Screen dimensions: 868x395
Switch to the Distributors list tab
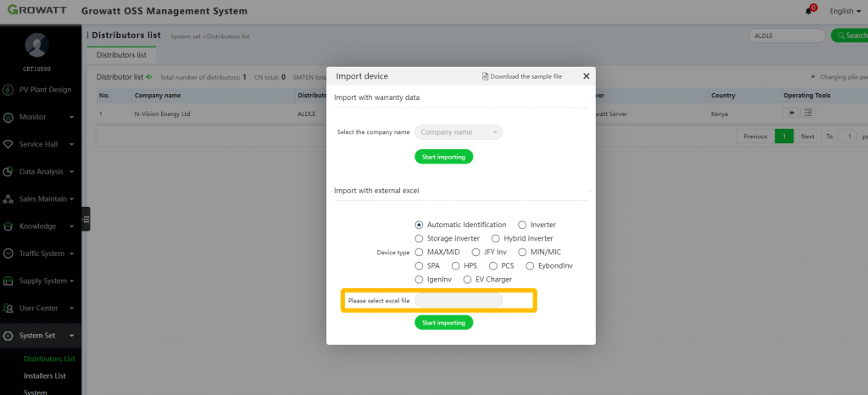[121, 55]
